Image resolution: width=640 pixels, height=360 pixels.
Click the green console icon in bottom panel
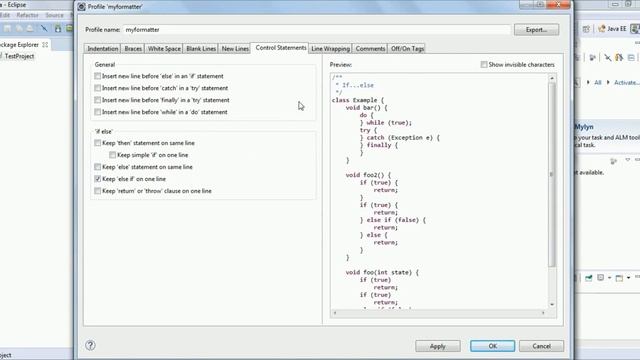589,278
